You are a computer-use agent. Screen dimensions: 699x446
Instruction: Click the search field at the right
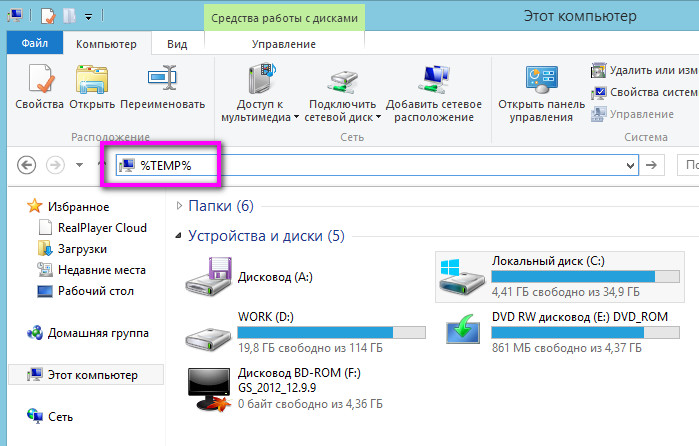[x=688, y=165]
